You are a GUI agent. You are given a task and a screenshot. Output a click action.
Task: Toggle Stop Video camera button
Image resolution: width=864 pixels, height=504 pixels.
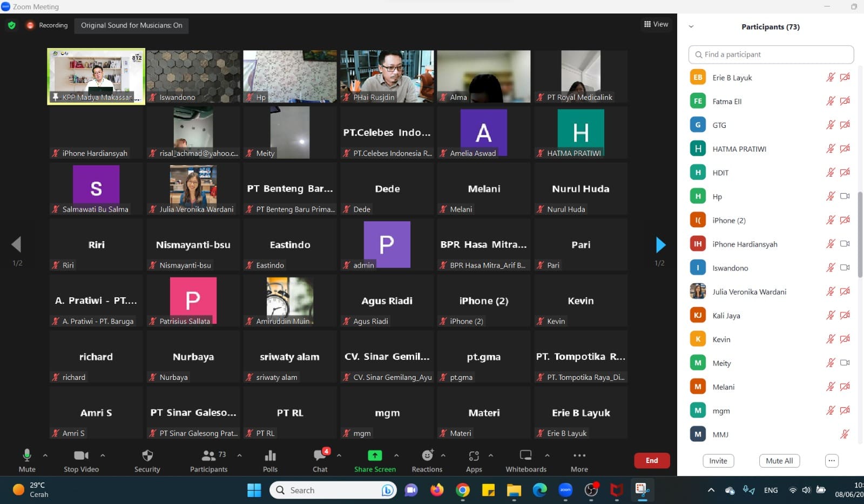pyautogui.click(x=81, y=456)
